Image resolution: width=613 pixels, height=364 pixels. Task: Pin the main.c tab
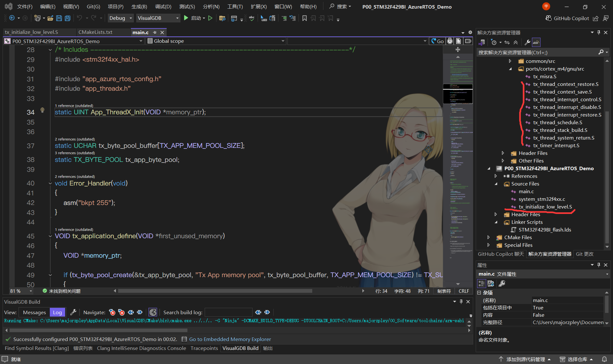click(155, 33)
